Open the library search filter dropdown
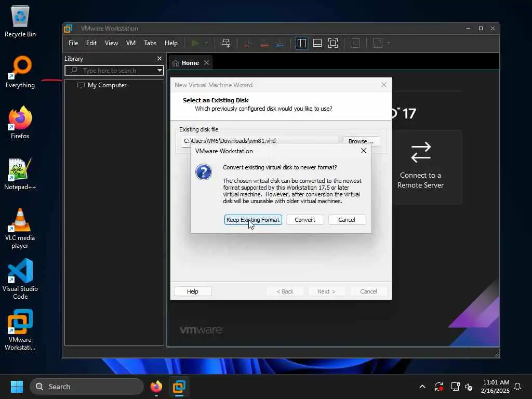The width and height of the screenshot is (532, 399). point(159,71)
